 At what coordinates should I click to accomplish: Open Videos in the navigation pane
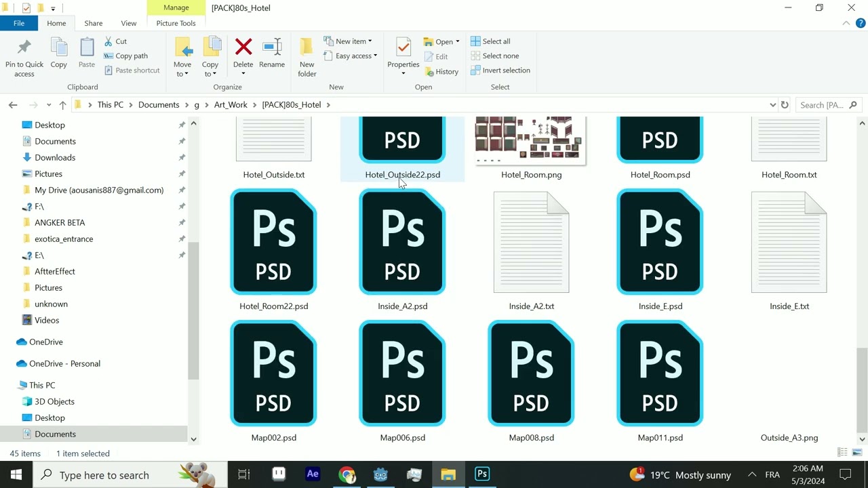click(x=47, y=320)
